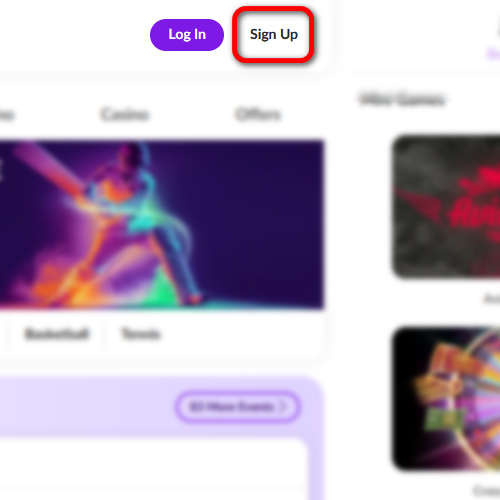This screenshot has width=500, height=500.
Task: Click the lavender events panel header
Action: pyautogui.click(x=161, y=407)
